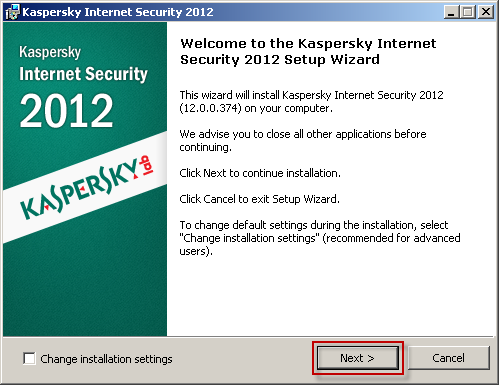Click the 'Click Cancel to exit' line
Image resolution: width=499 pixels, height=385 pixels.
[259, 199]
